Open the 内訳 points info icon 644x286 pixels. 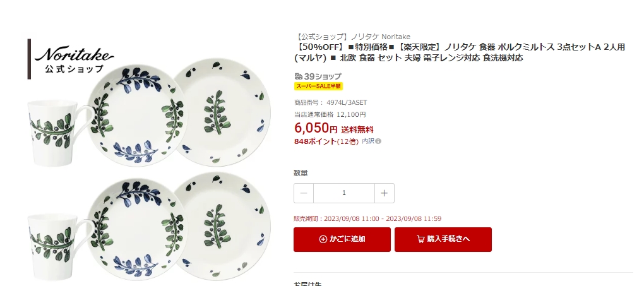tap(378, 141)
